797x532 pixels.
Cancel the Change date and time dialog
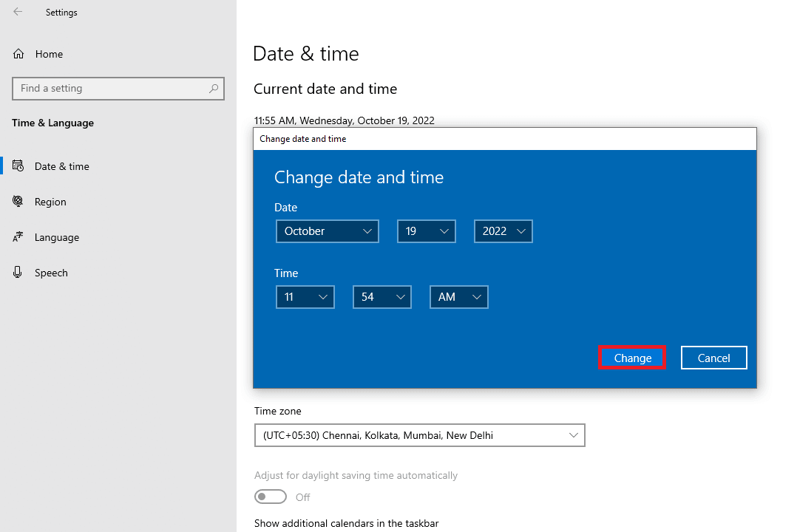pos(713,357)
